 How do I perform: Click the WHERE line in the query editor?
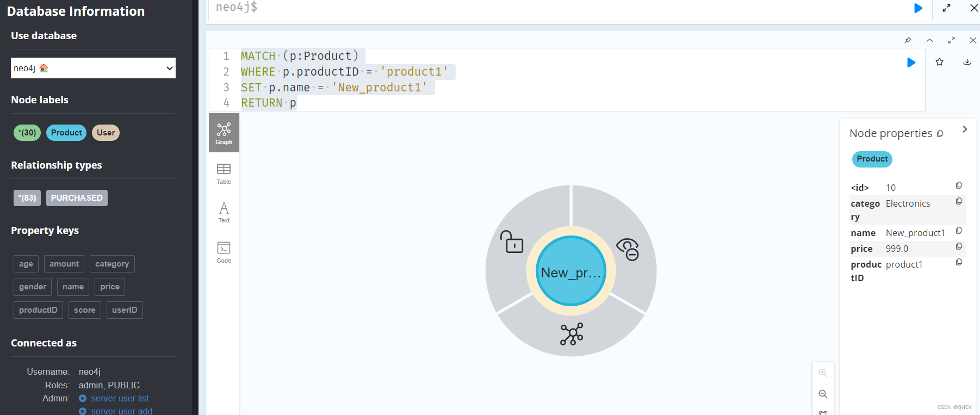tap(344, 72)
